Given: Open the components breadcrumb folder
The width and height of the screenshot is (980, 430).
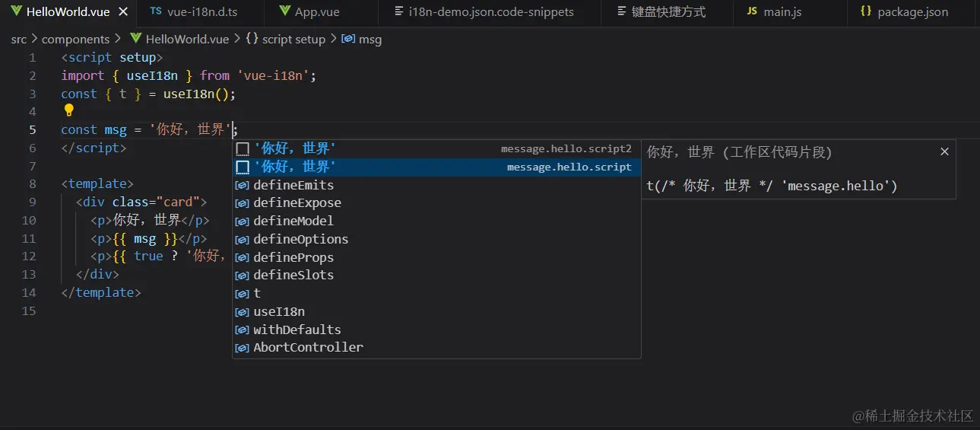Looking at the screenshot, I should coord(75,40).
